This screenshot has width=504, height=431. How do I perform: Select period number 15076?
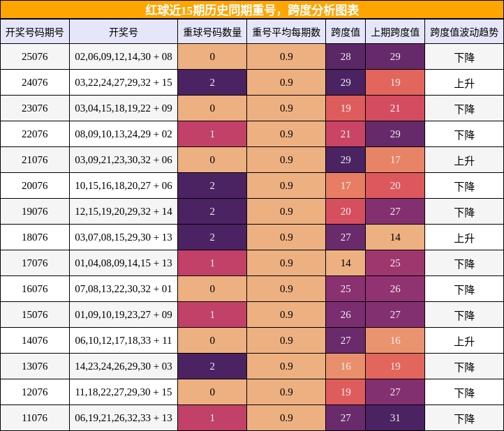click(x=35, y=315)
